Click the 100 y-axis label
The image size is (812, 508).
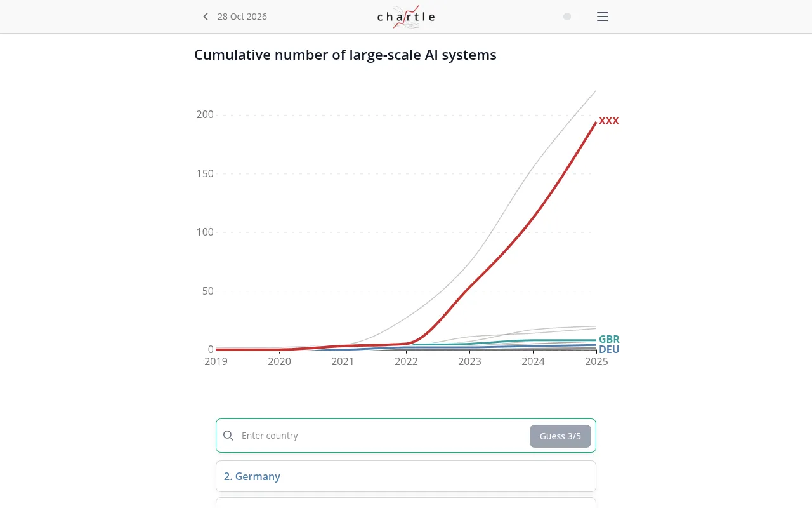205,232
